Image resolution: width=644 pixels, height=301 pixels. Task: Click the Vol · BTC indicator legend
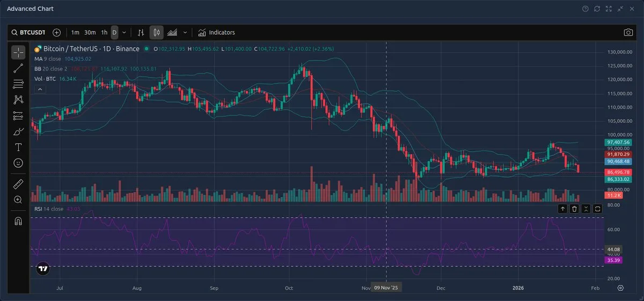[x=46, y=78]
